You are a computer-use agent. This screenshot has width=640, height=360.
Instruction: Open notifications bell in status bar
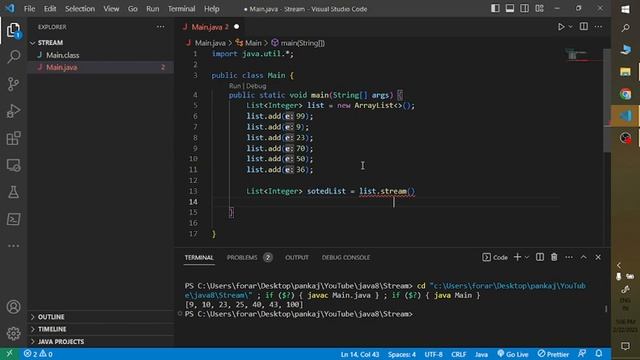[x=598, y=354]
